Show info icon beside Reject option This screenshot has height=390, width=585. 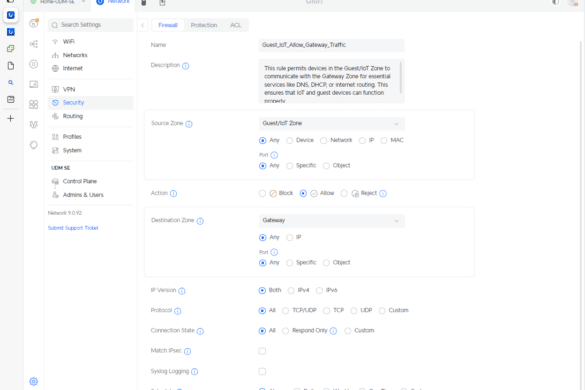coord(383,194)
